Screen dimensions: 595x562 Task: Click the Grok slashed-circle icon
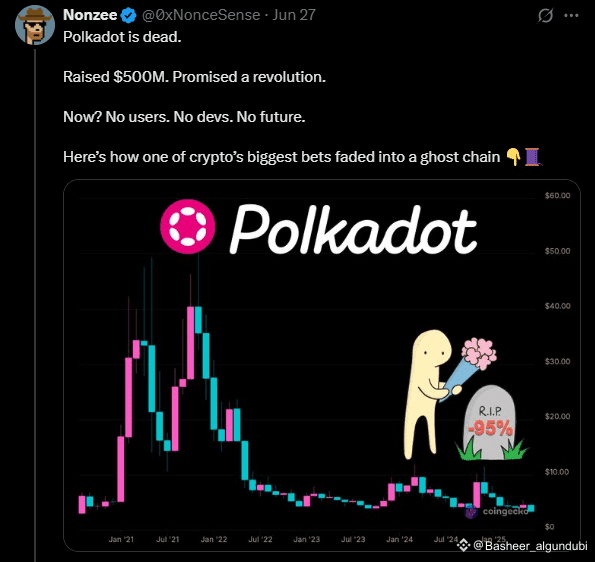tap(545, 16)
